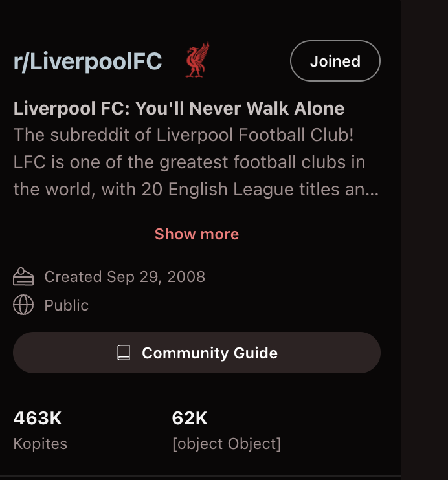Click the "Public" visibility label
The image size is (448, 480).
click(66, 305)
